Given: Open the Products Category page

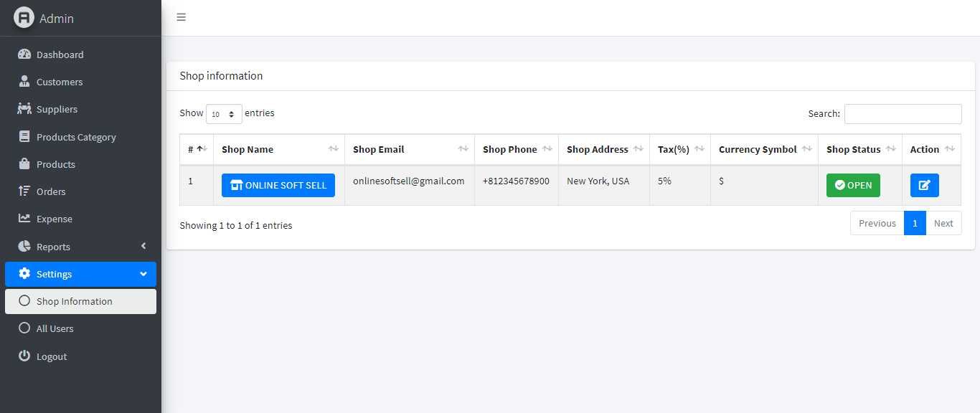Looking at the screenshot, I should (x=75, y=137).
